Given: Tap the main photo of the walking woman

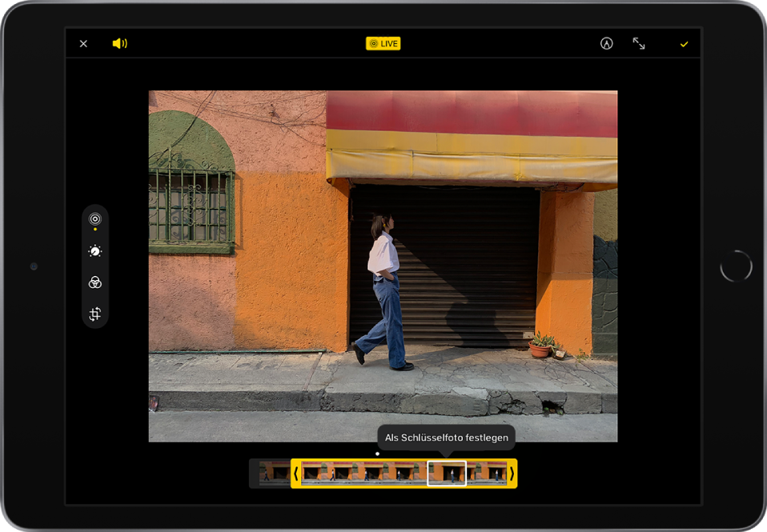Looking at the screenshot, I should pyautogui.click(x=383, y=266).
